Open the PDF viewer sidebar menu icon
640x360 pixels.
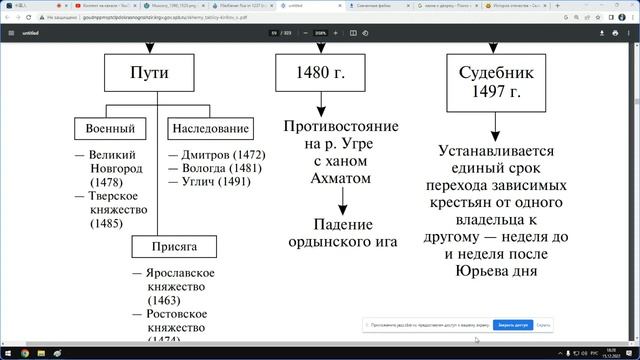11,33
